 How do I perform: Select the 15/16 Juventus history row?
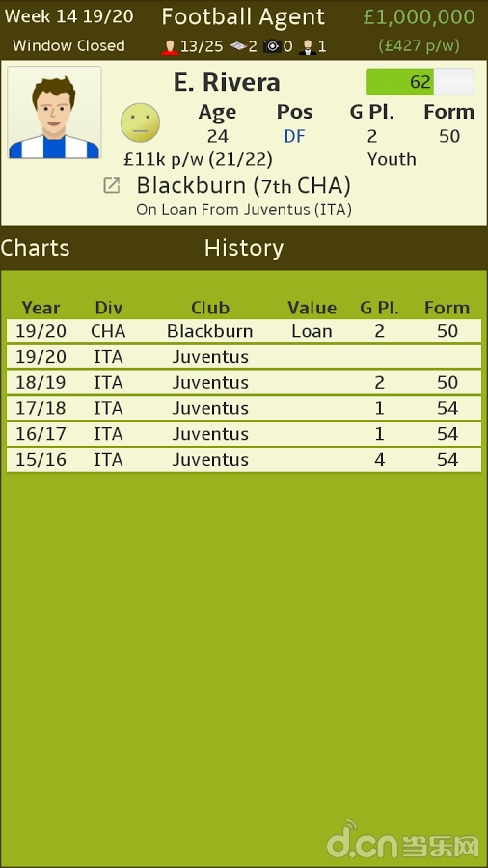click(x=244, y=459)
